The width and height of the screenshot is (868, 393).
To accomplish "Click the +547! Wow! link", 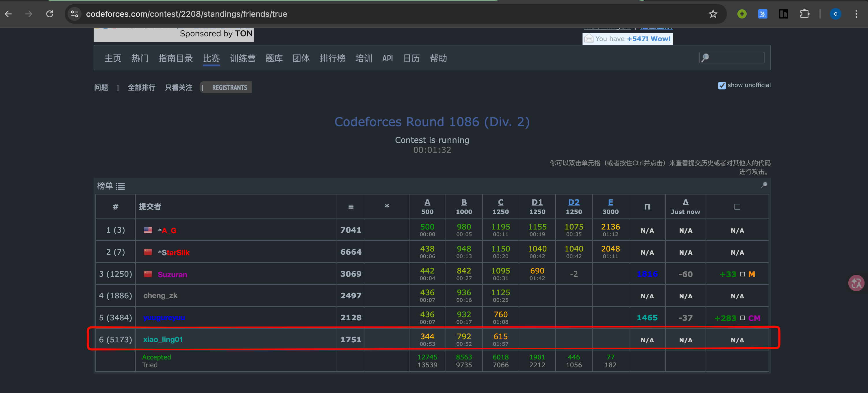I will [648, 39].
